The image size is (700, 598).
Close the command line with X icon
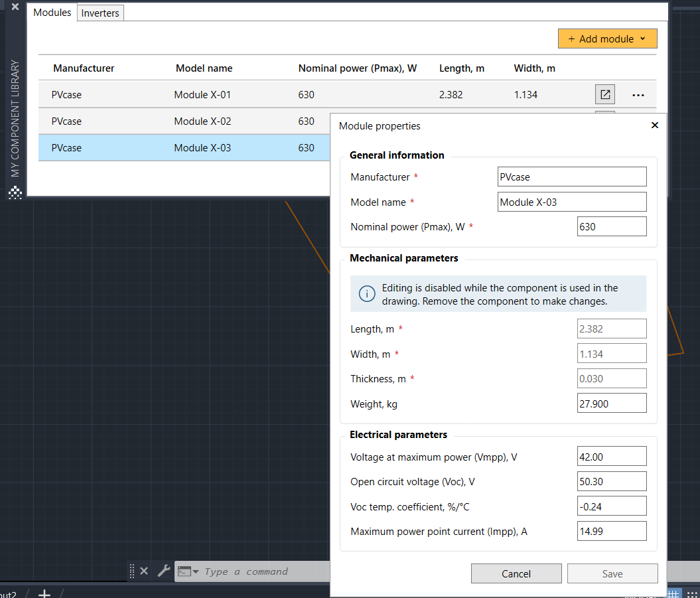coord(144,571)
